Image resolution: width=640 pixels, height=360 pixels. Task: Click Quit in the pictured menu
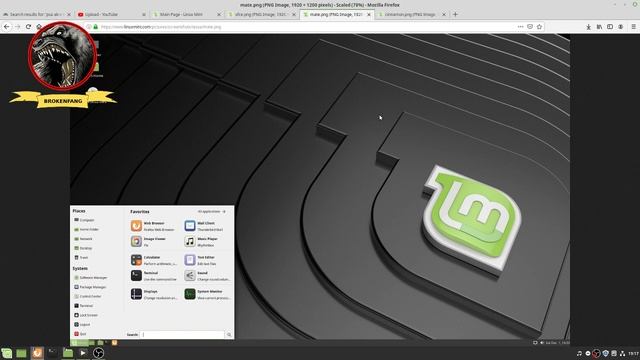pos(80,334)
